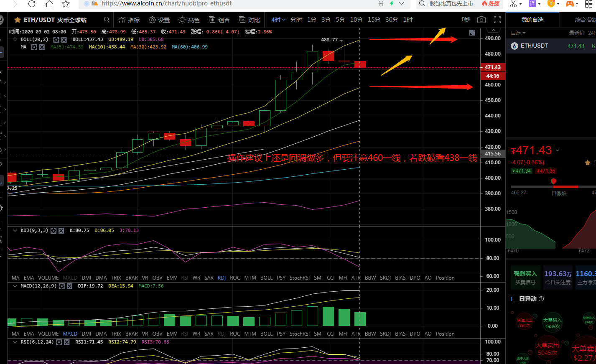Remove the MA indicator with X icon
The width and height of the screenshot is (596, 364).
point(42,47)
